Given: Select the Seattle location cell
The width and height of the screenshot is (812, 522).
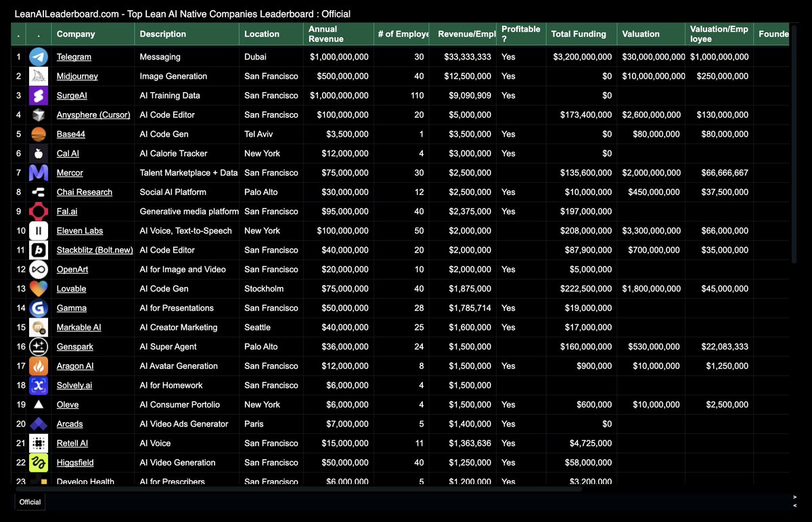Looking at the screenshot, I should [271, 327].
